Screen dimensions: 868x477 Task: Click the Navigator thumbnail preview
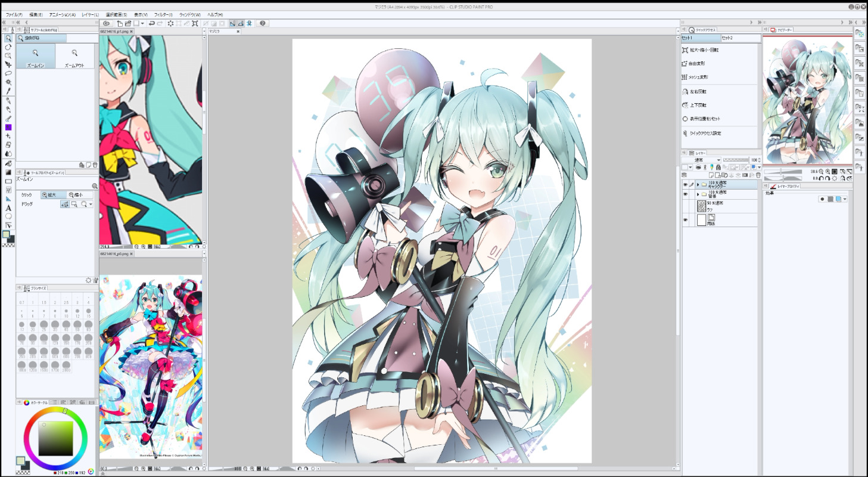click(807, 99)
